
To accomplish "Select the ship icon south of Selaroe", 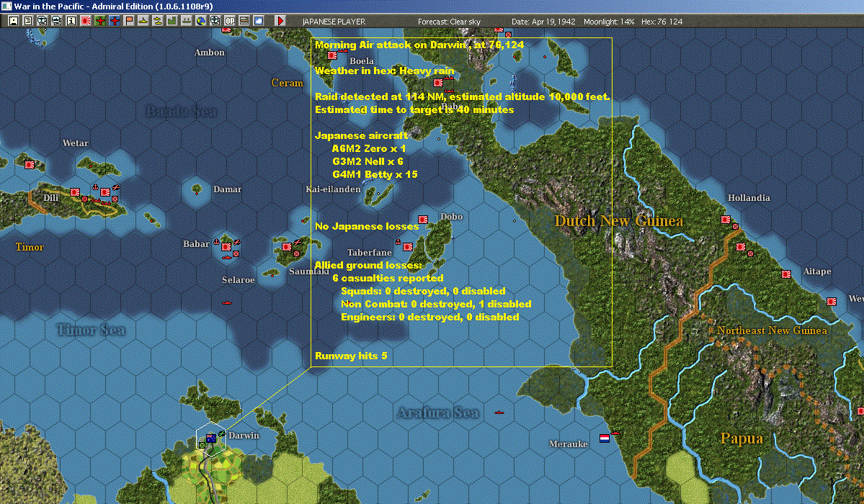I will pos(226,302).
